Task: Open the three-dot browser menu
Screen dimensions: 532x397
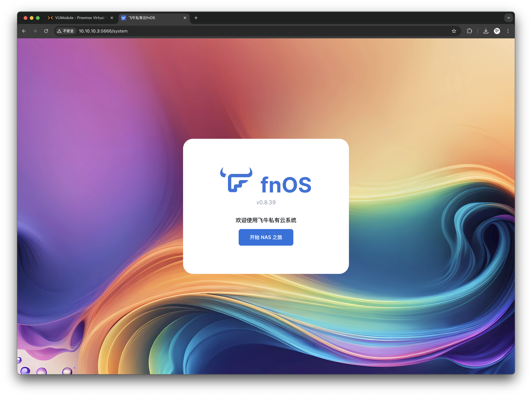Action: [508, 31]
